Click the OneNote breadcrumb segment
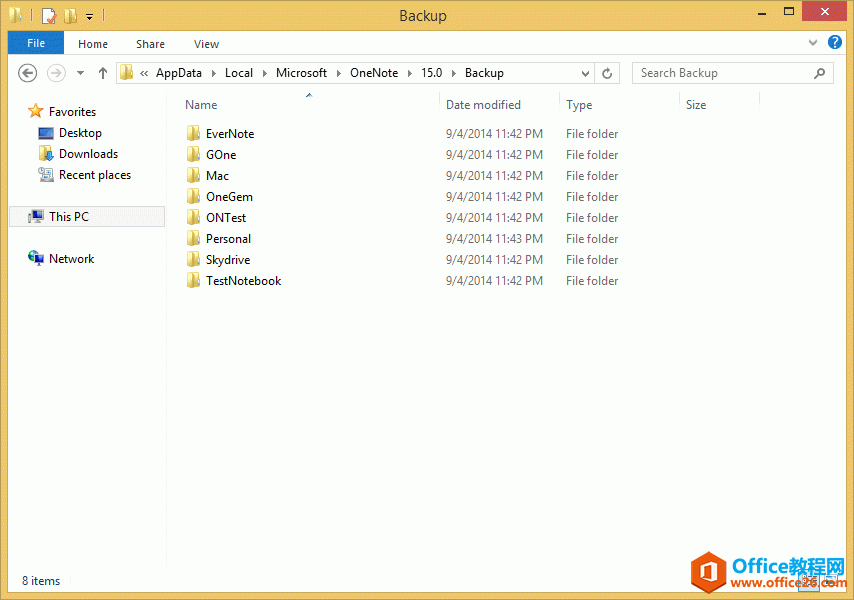Image resolution: width=854 pixels, height=600 pixels. (x=374, y=73)
